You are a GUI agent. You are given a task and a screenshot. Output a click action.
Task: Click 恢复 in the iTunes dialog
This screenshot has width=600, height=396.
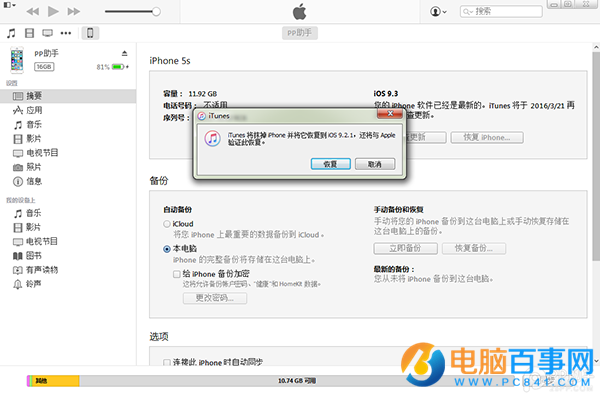(x=331, y=164)
